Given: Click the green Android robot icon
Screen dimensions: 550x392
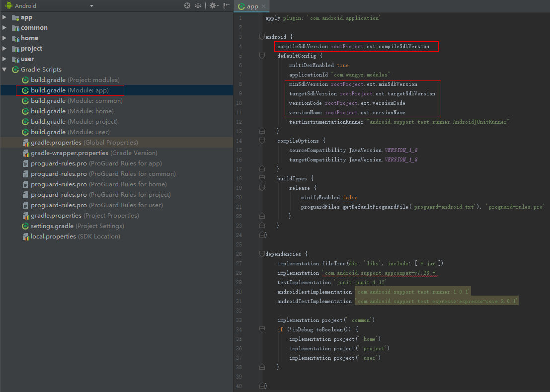Looking at the screenshot, I should tap(8, 5).
